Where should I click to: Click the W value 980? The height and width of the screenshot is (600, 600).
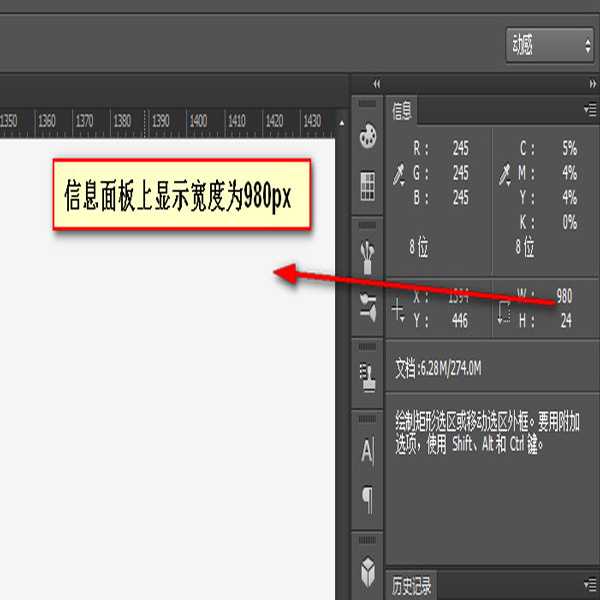tap(564, 296)
